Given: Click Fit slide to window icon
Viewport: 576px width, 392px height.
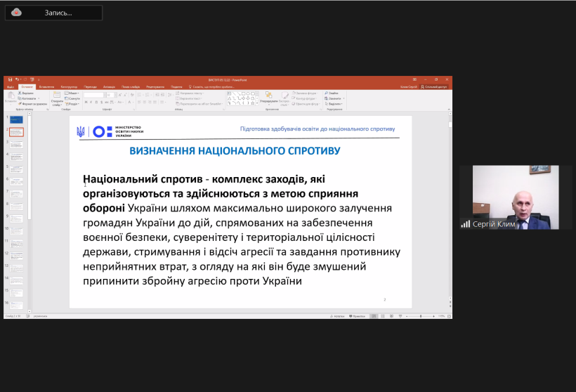Looking at the screenshot, I should [x=450, y=316].
